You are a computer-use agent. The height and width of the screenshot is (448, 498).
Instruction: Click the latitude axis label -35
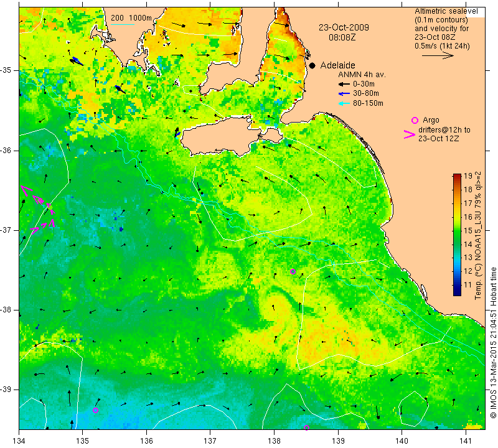pyautogui.click(x=6, y=70)
